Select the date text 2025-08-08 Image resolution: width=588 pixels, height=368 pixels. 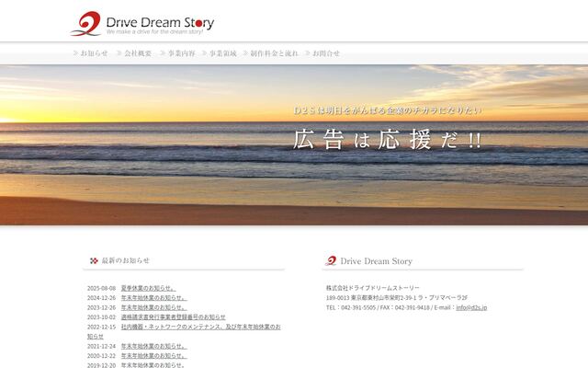click(102, 288)
